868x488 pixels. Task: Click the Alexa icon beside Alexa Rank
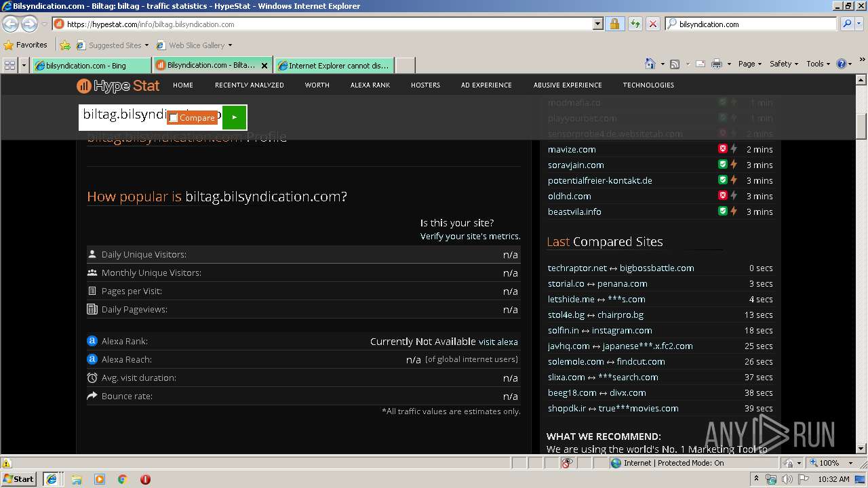tap(92, 341)
